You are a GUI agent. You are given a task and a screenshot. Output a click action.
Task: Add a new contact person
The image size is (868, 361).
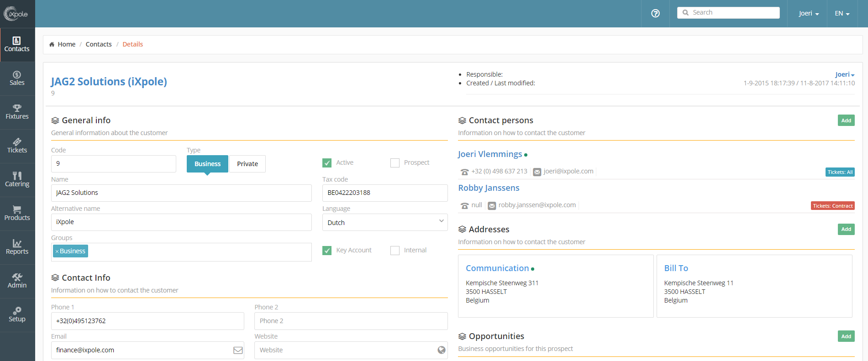tap(846, 120)
